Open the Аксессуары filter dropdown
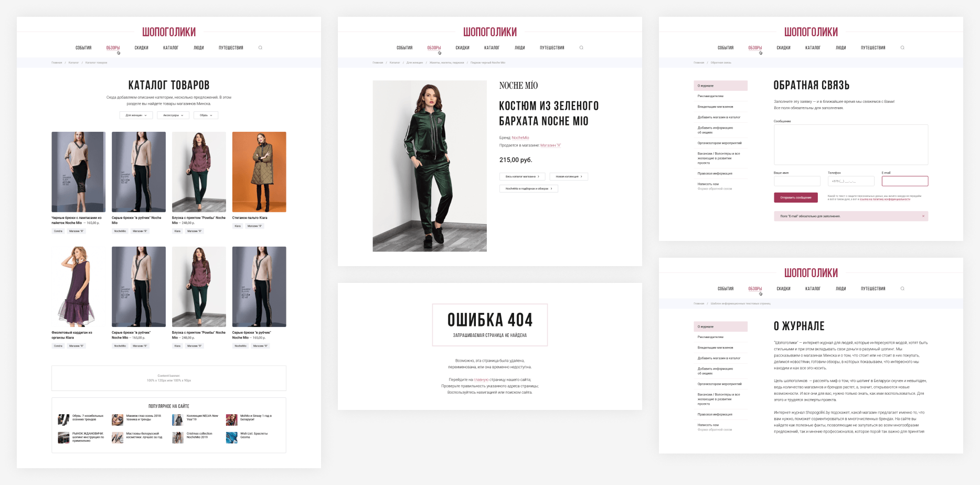The image size is (980, 485). (173, 115)
